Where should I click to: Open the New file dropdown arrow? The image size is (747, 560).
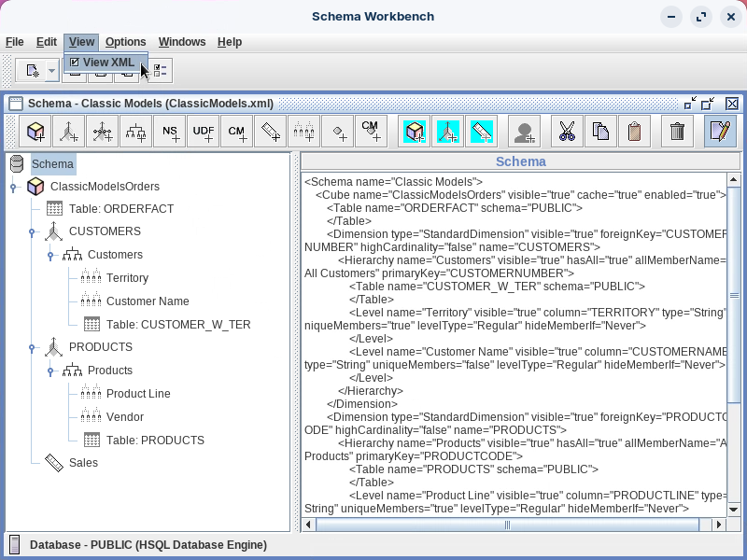(x=51, y=71)
